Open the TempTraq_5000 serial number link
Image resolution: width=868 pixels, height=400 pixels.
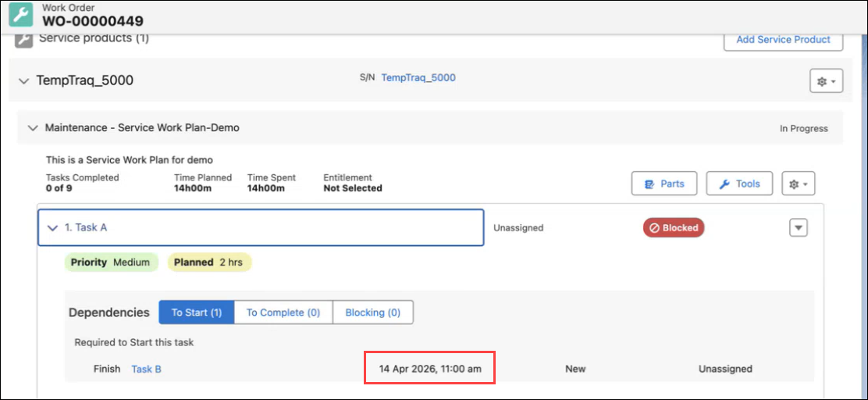pos(418,77)
